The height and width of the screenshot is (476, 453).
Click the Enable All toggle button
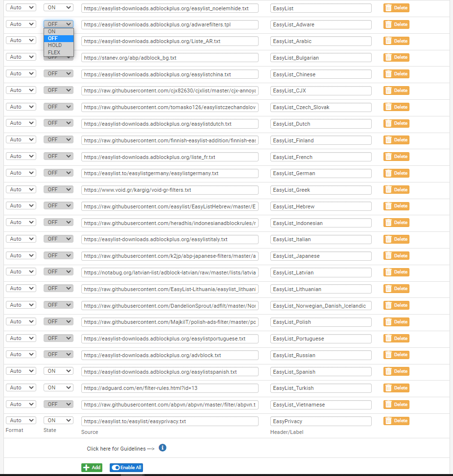126,468
